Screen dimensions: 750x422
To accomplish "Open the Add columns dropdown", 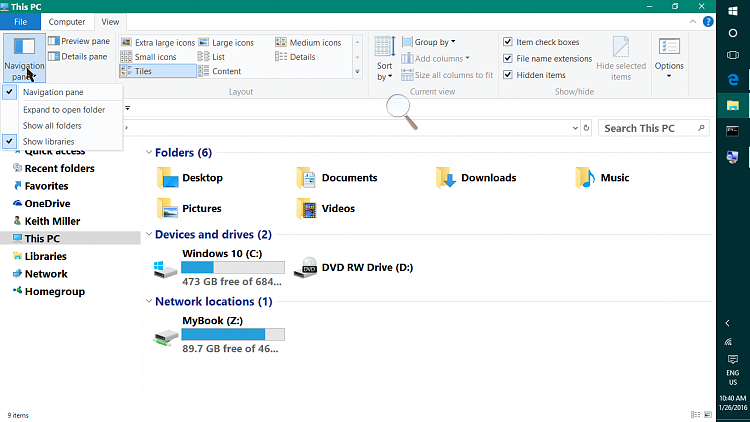I will click(x=436, y=58).
